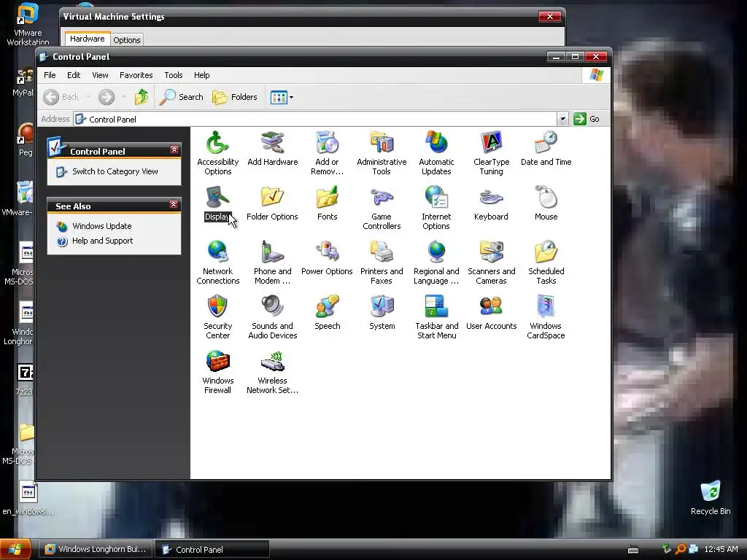Open Mouse settings icon

[x=546, y=203]
